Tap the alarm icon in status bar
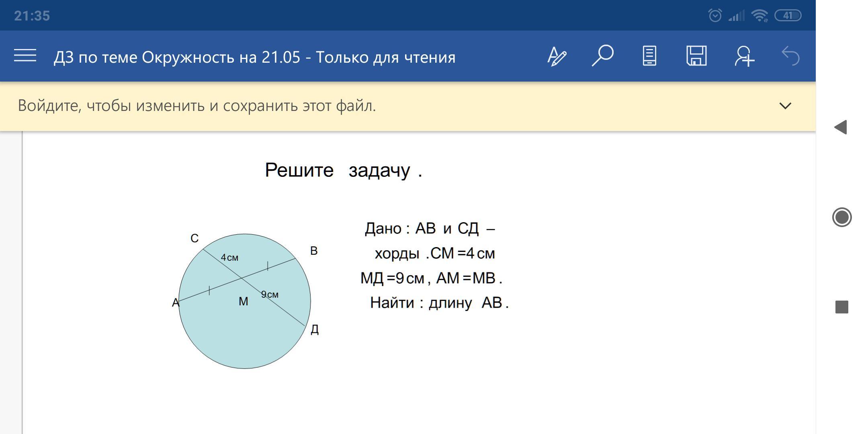This screenshot has height=434, width=868. (714, 16)
